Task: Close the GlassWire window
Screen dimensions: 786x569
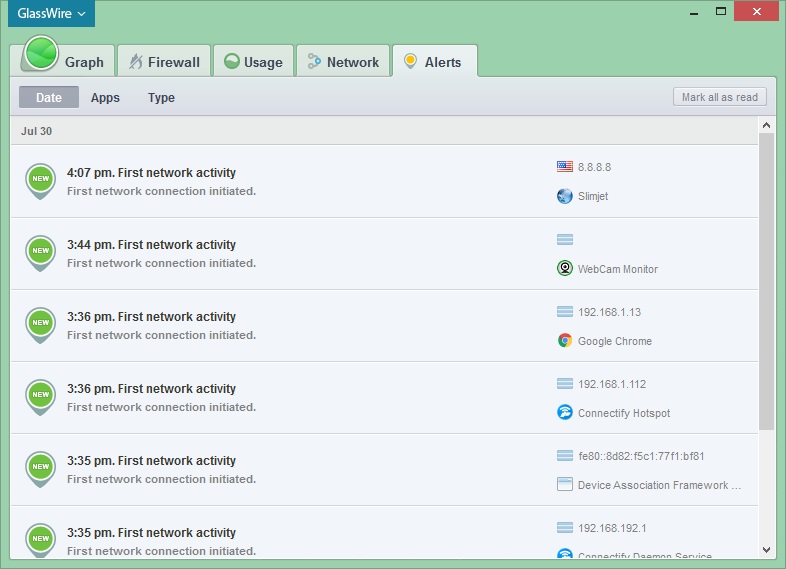Action: tap(756, 11)
